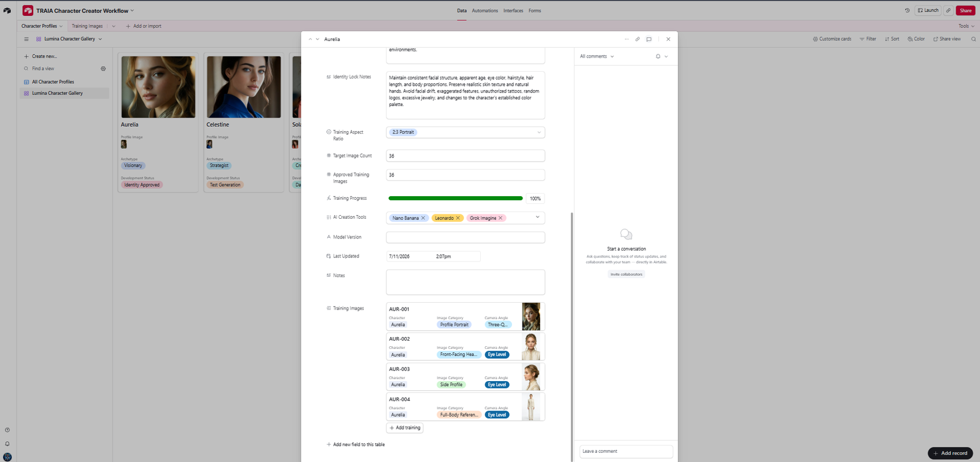Remove Leonardo tag

tap(458, 218)
